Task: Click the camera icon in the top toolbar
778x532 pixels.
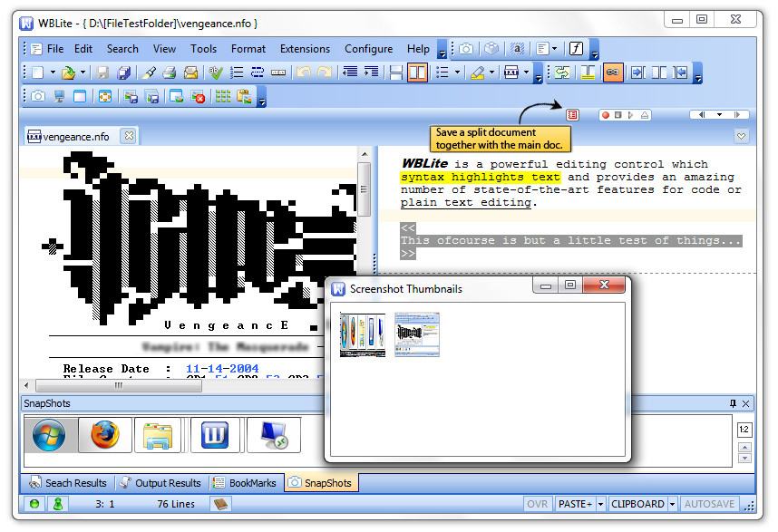Action: (x=466, y=49)
